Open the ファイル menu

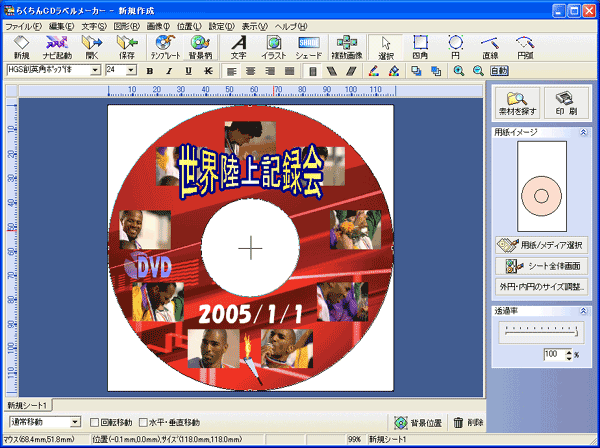[x=23, y=26]
